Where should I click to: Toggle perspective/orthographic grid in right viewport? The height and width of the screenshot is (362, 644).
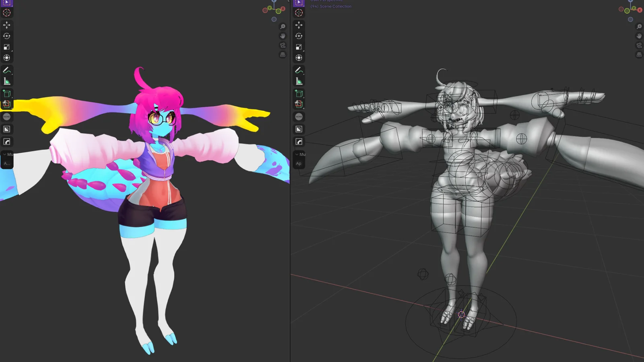click(639, 55)
